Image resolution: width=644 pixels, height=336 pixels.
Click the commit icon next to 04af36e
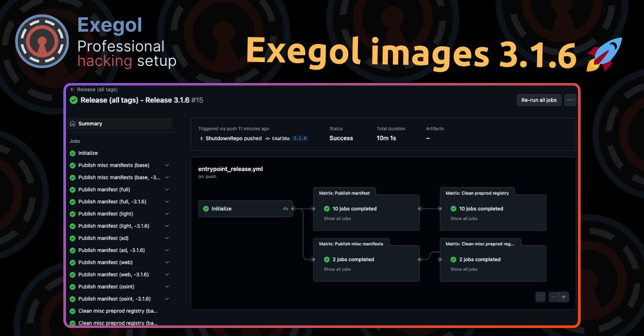267,138
